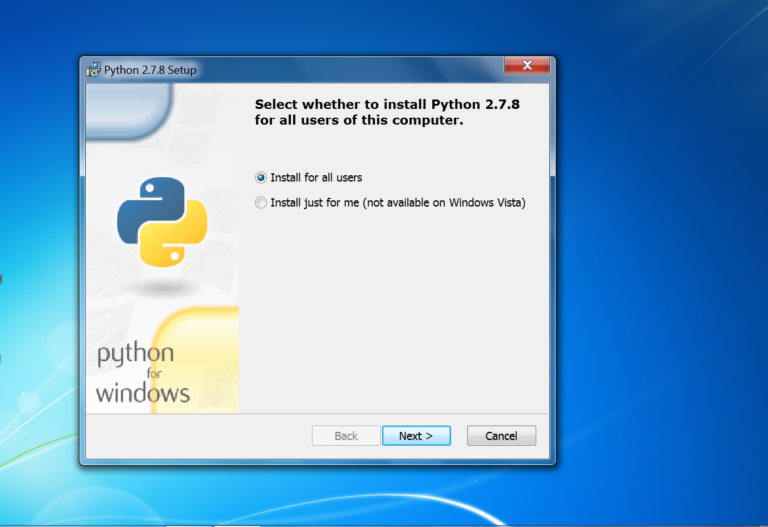Click the "python" wordmark in the banner
This screenshot has width=768, height=527.
click(x=135, y=355)
